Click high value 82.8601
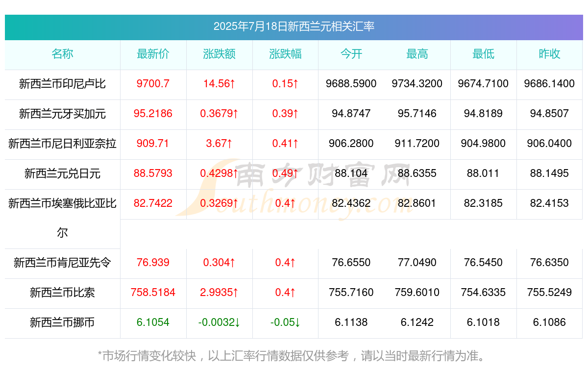Viewport: 588px width, 371px height. (417, 203)
